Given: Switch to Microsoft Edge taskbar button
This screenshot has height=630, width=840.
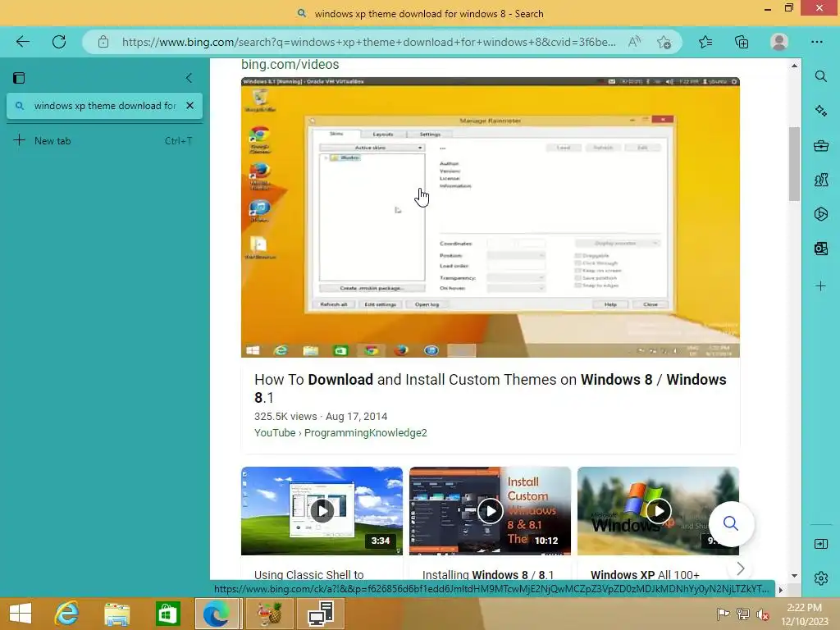Looking at the screenshot, I should click(x=217, y=614).
